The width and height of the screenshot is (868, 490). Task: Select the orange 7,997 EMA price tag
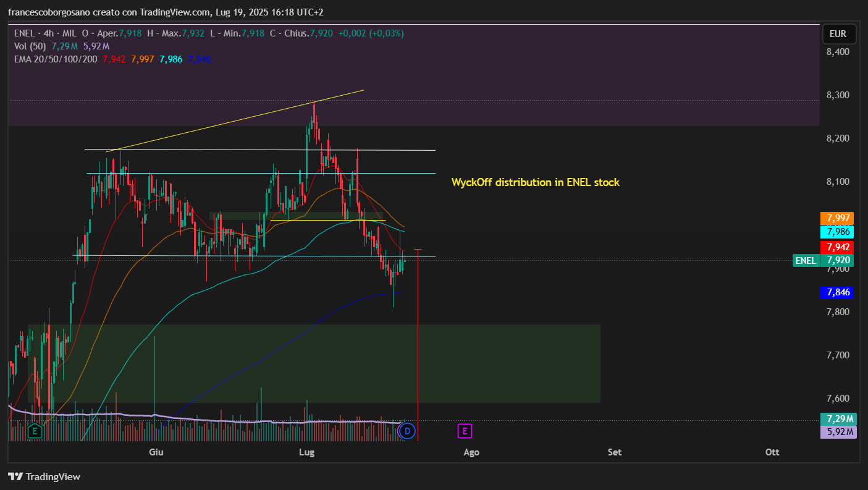pyautogui.click(x=837, y=218)
